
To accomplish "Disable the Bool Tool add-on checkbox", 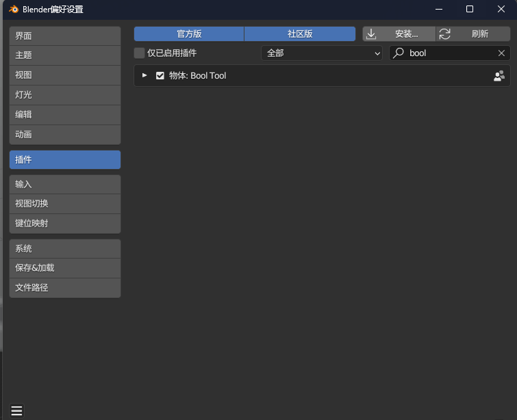I will click(x=160, y=76).
